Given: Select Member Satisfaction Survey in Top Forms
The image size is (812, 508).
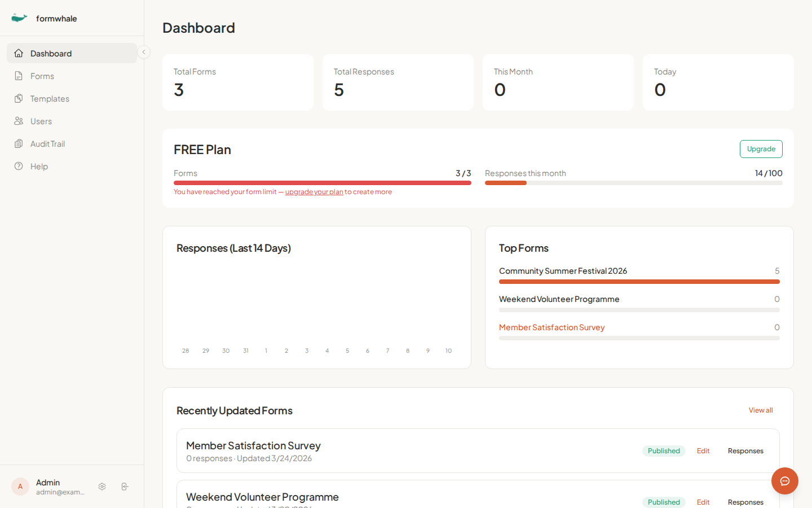Looking at the screenshot, I should point(551,327).
